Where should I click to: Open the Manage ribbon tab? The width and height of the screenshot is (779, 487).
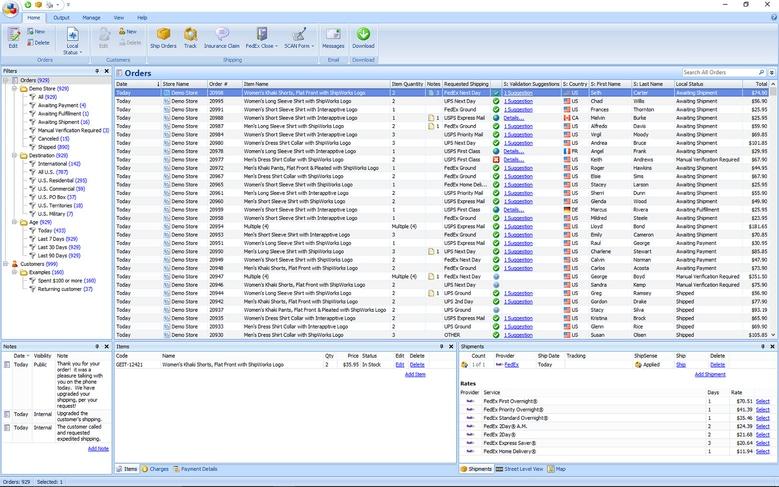pos(91,17)
